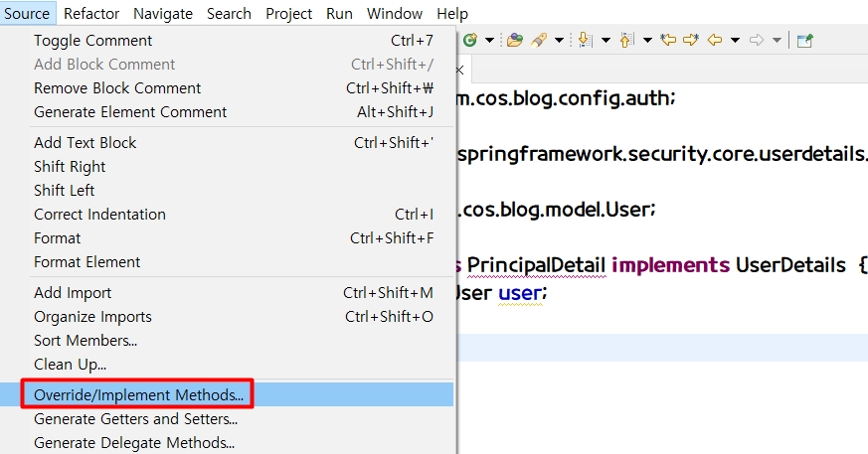Click the Back navigation arrow icon
The width and height of the screenshot is (868, 454).
(x=715, y=40)
